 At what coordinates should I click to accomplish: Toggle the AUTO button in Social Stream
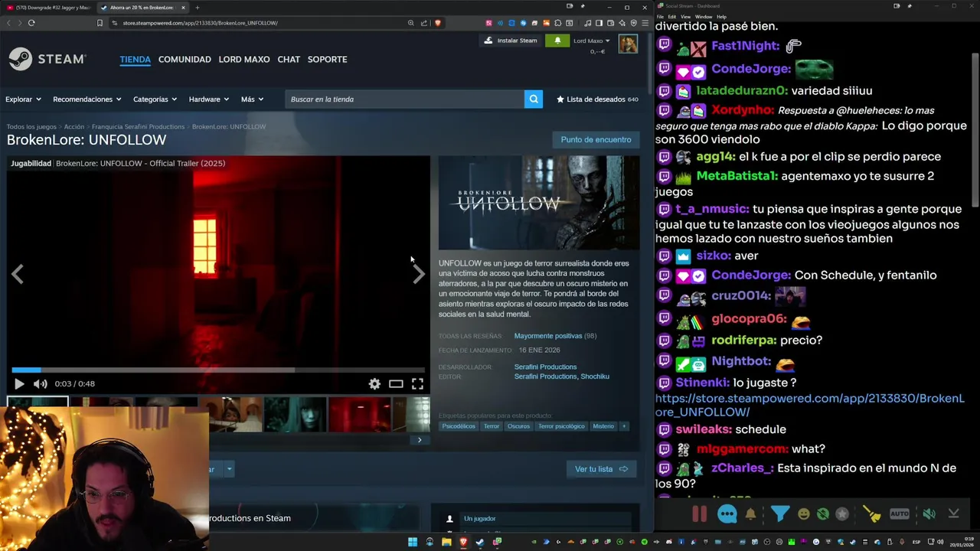click(x=900, y=514)
